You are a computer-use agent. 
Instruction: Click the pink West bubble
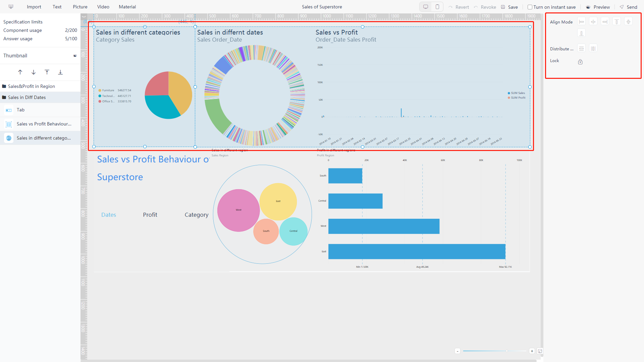238,210
